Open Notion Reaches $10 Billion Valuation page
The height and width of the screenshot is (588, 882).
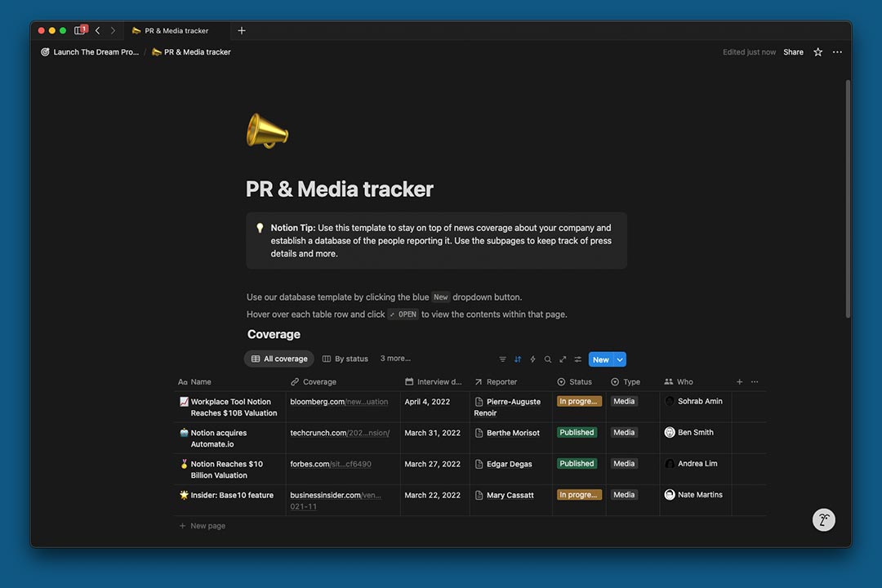point(227,470)
